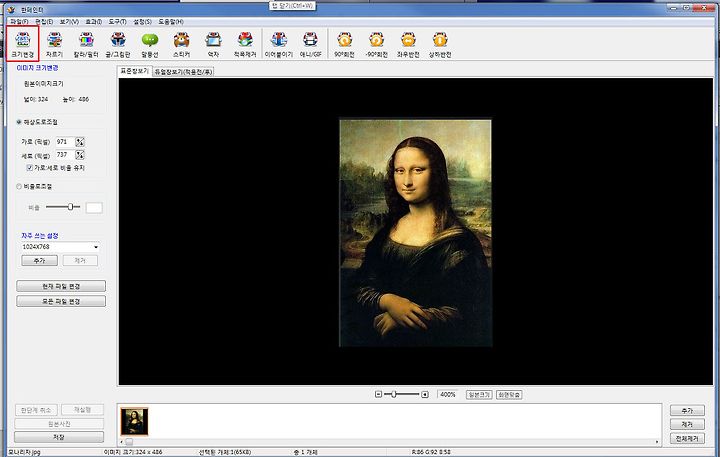Viewport: 720px width, 457px height.
Task: Click the stepper beside 가로 (픽셀) width
Action: pyautogui.click(x=80, y=142)
